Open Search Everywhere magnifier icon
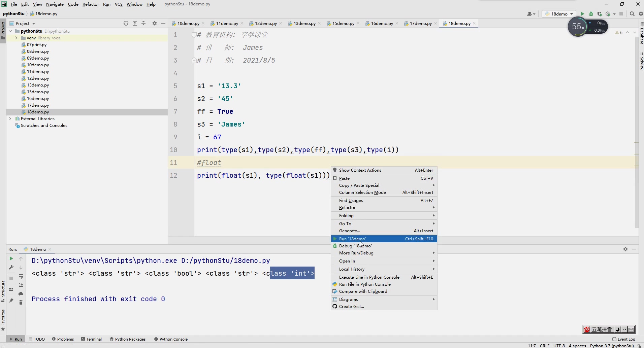This screenshot has width=644, height=348. pyautogui.click(x=632, y=14)
